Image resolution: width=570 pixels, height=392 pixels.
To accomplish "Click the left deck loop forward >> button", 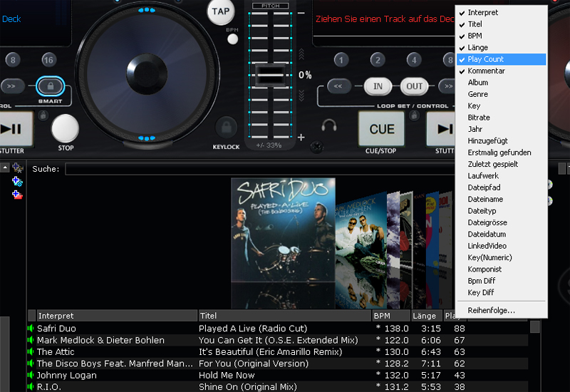I will click(x=12, y=86).
